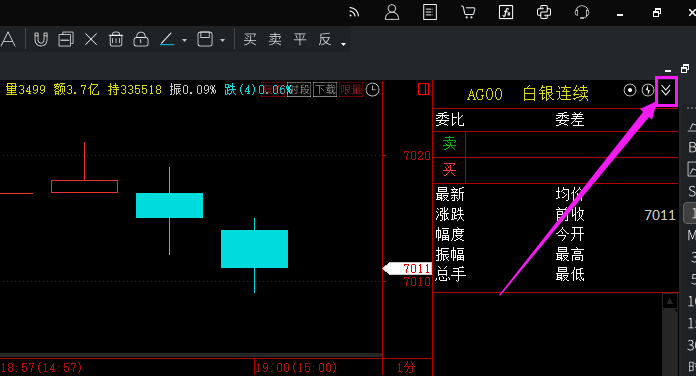Minimize the inner chart sub-window
The height and width of the screenshot is (376, 696).
[x=668, y=71]
